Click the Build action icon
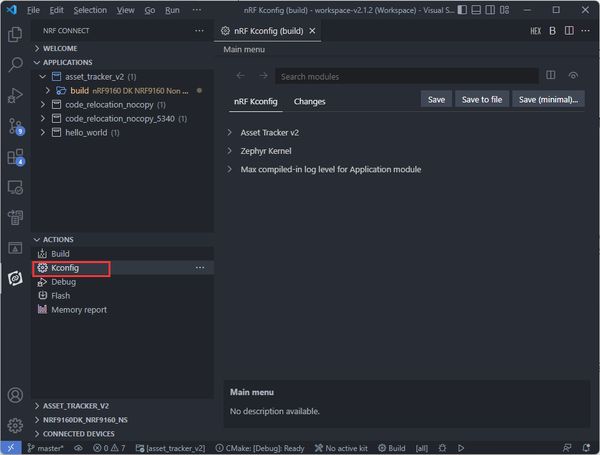The image size is (600, 455). pyautogui.click(x=42, y=254)
